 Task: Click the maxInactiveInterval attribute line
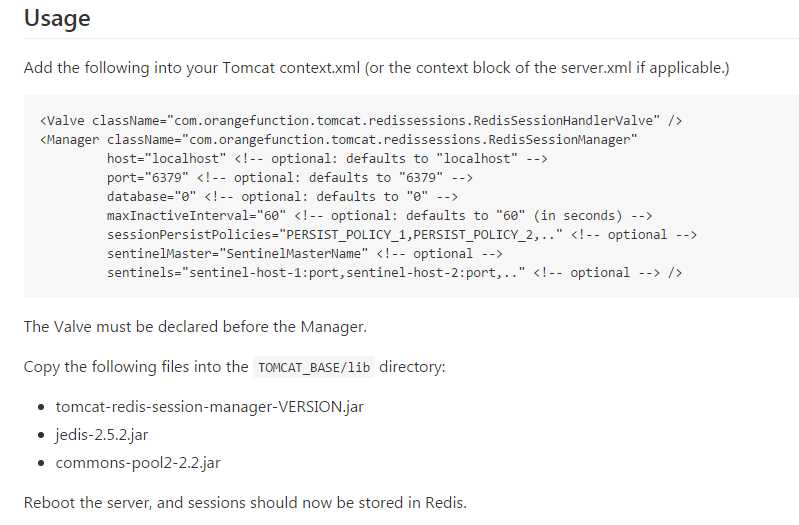click(380, 216)
